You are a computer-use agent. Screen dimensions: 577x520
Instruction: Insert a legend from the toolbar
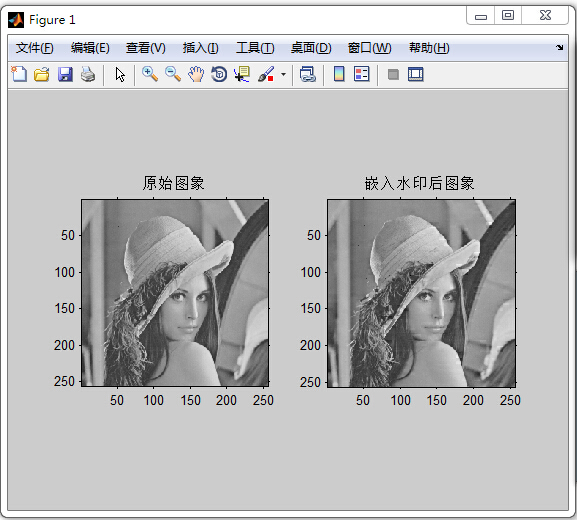[x=362, y=74]
